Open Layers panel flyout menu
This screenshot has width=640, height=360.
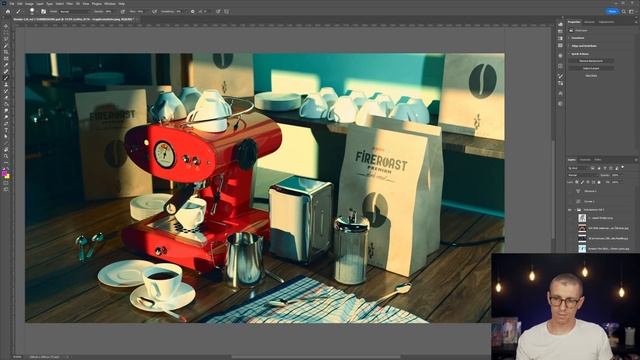[636, 160]
